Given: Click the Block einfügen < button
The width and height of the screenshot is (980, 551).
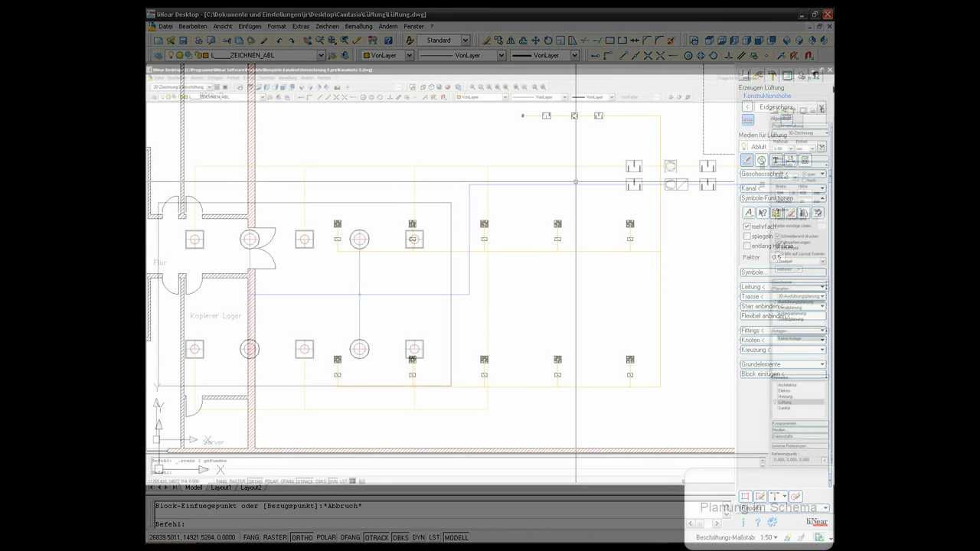Looking at the screenshot, I should [782, 374].
